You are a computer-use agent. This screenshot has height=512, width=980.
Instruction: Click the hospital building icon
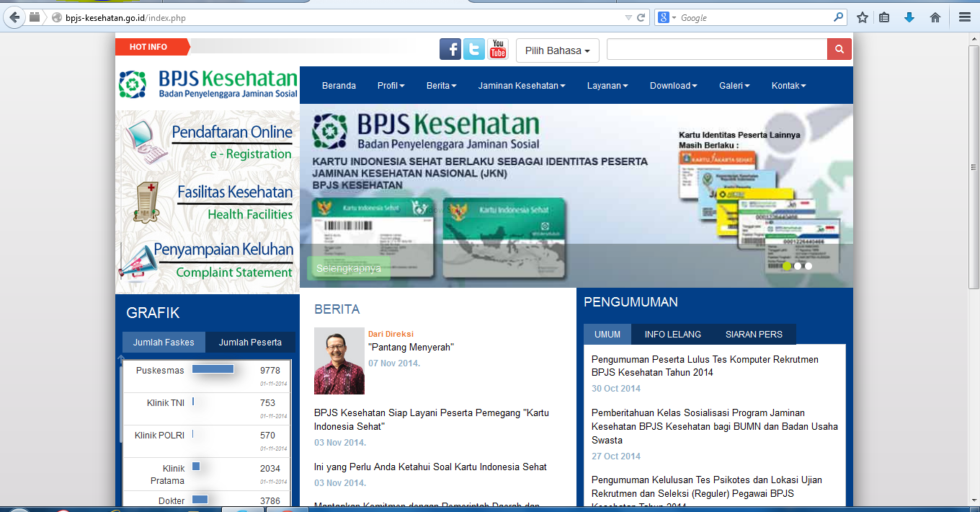(146, 202)
